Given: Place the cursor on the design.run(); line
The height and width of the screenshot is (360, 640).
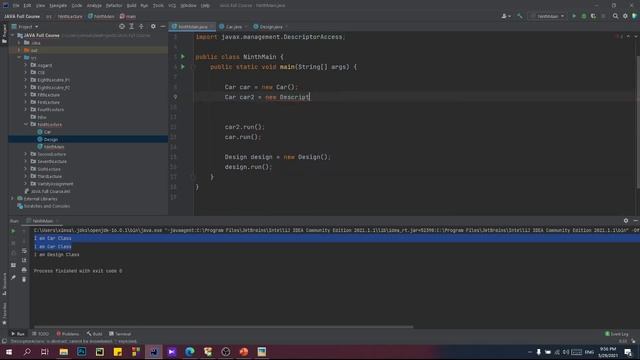Looking at the screenshot, I should pos(248,167).
